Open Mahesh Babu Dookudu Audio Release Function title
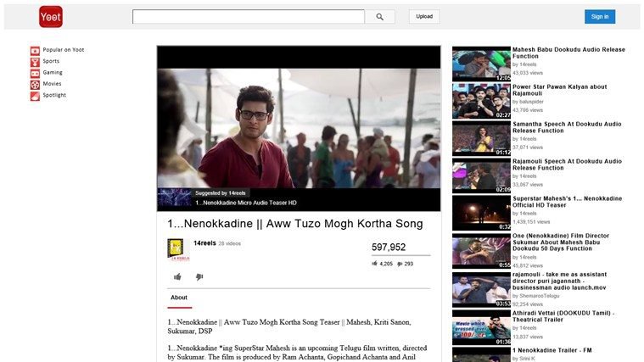Screen dimensions: 644x362 tap(568, 53)
